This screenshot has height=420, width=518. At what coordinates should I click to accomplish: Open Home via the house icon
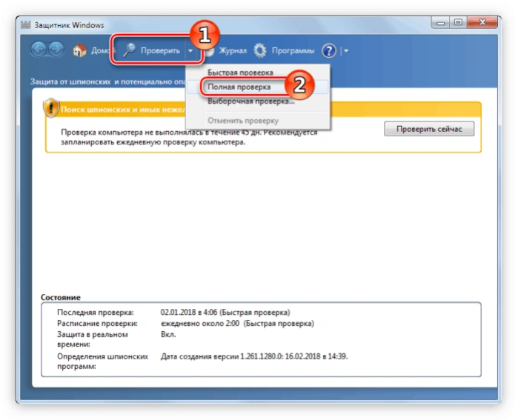pos(79,50)
